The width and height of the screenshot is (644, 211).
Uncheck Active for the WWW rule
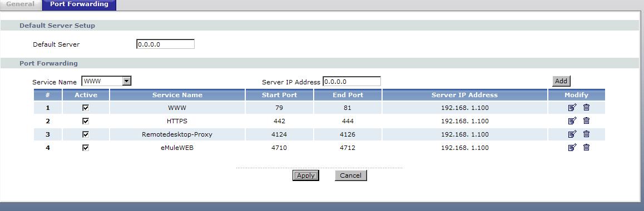point(86,108)
